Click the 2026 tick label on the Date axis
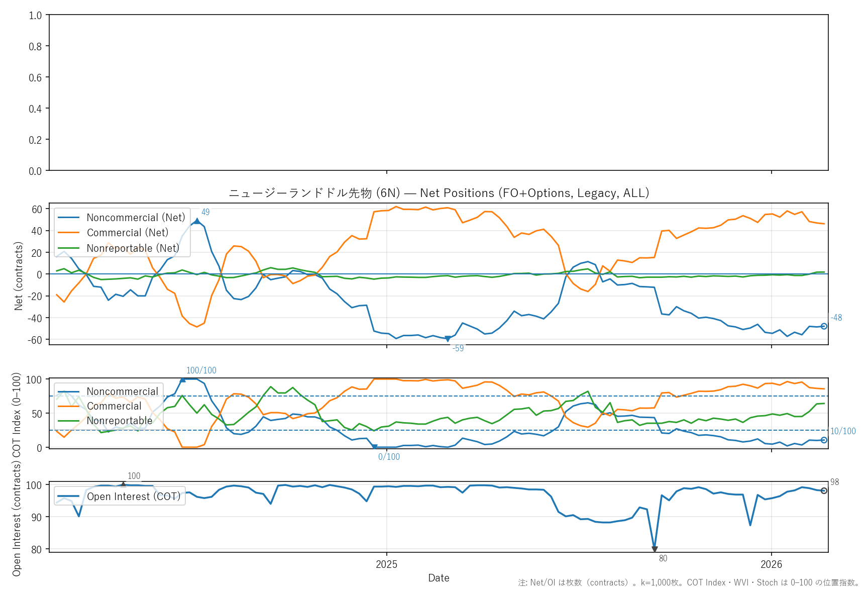868x593 pixels. (771, 564)
